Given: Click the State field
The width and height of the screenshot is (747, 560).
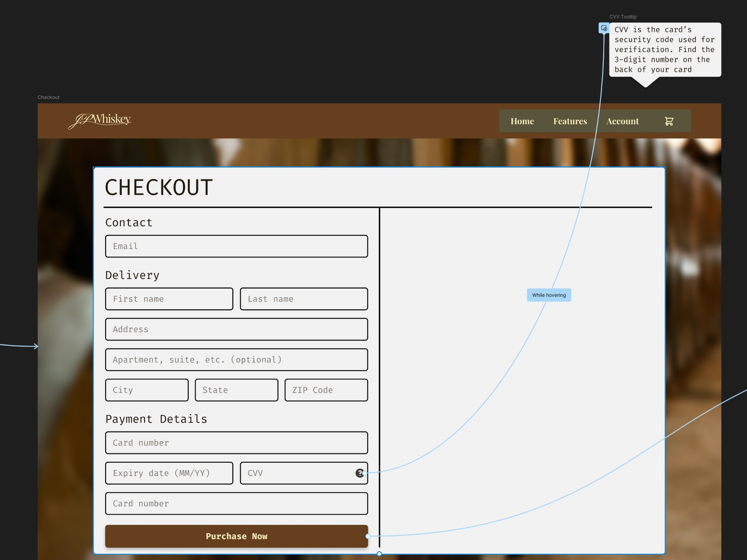Looking at the screenshot, I should pos(236,390).
